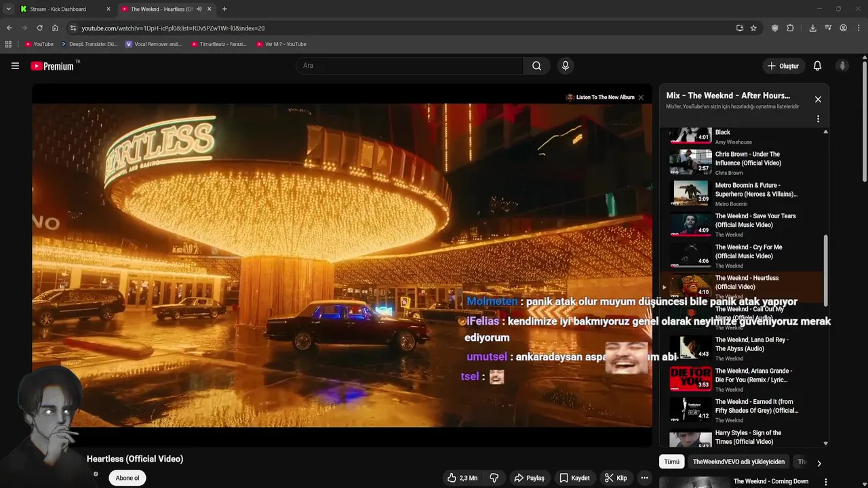
Task: Click the search magnifier button
Action: [536, 66]
